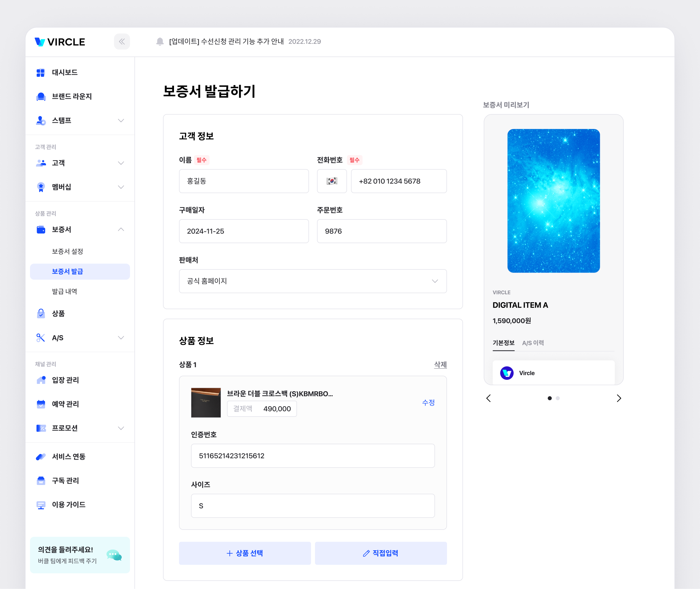This screenshot has height=589, width=700.
Task: Show next certificate preview with right arrow
Action: pos(619,398)
